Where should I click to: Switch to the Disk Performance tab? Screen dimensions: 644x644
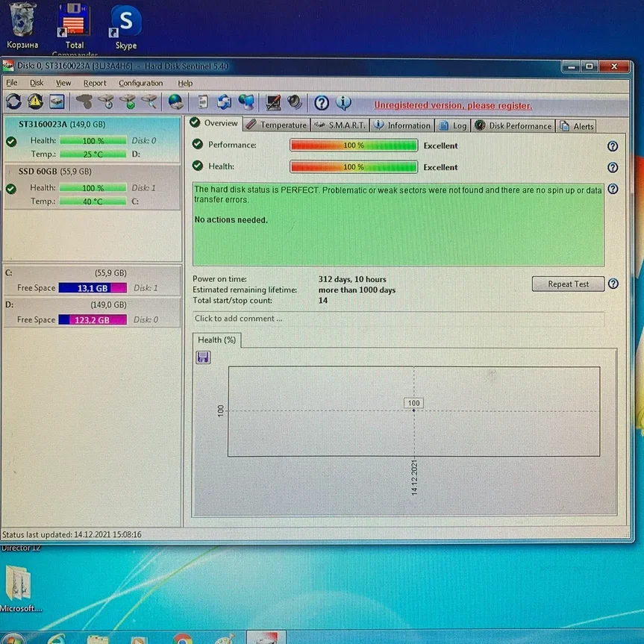(x=513, y=125)
